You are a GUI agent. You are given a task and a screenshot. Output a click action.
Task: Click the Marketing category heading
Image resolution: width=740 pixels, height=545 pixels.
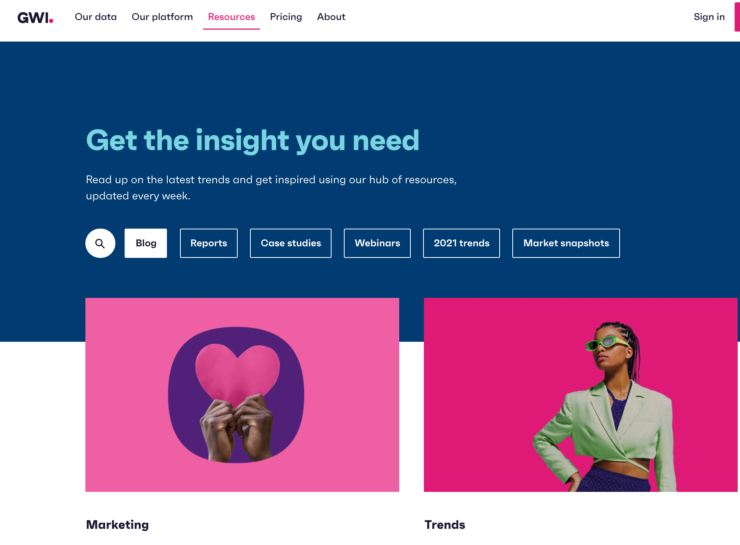(x=118, y=525)
